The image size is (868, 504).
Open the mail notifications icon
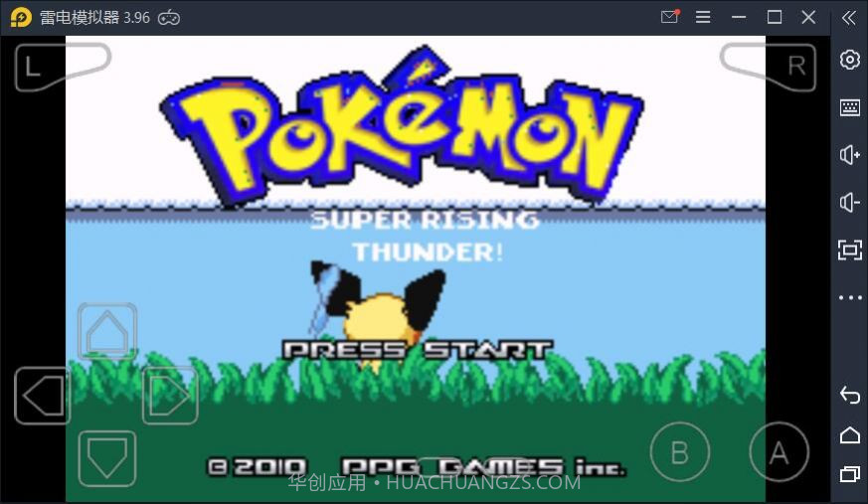pos(669,17)
